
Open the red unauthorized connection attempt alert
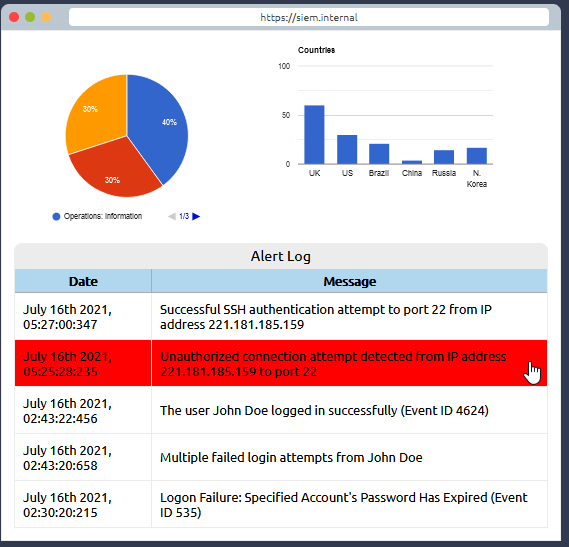pos(281,363)
